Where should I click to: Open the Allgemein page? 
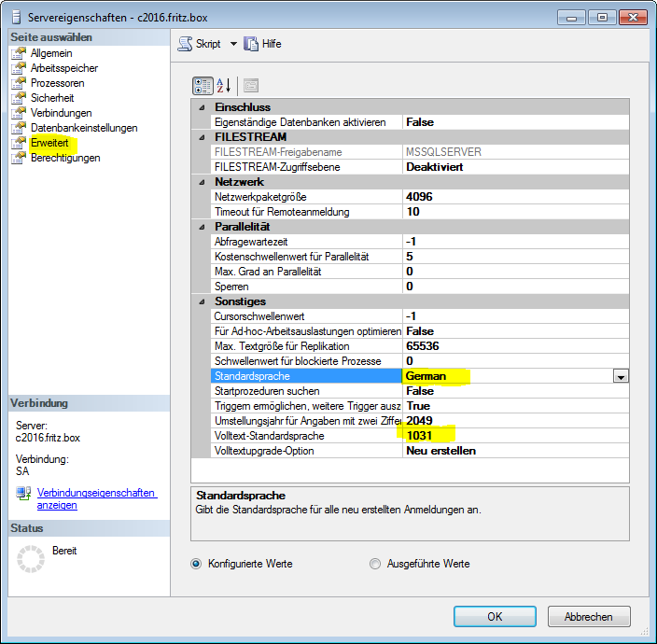(x=50, y=53)
